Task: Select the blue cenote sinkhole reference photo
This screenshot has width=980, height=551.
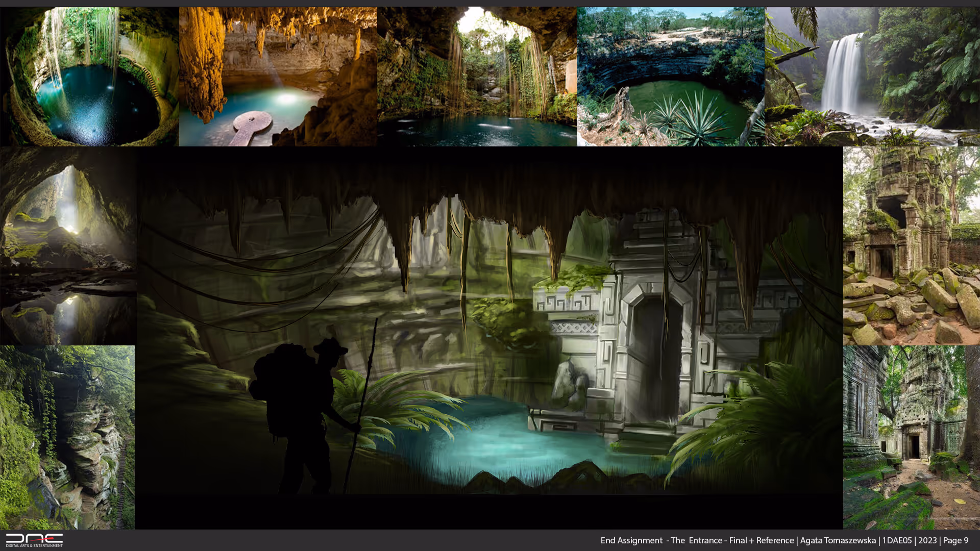Action: tap(89, 77)
